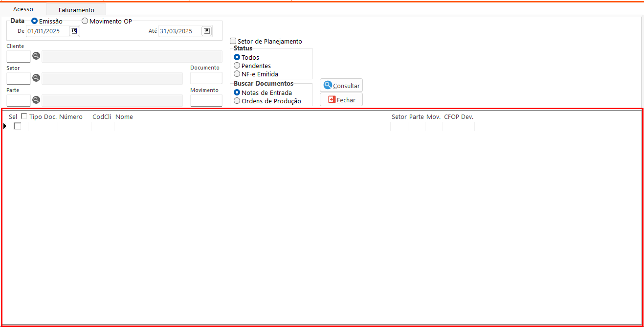The height and width of the screenshot is (327, 644).
Task: Enable the Setor de Planejamento checkbox
Action: pyautogui.click(x=233, y=41)
